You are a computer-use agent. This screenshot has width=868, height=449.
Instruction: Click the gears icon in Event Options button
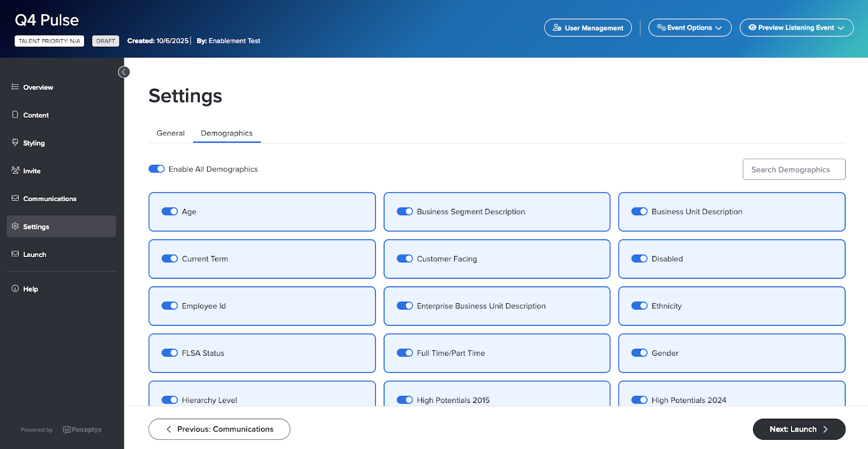pos(661,28)
